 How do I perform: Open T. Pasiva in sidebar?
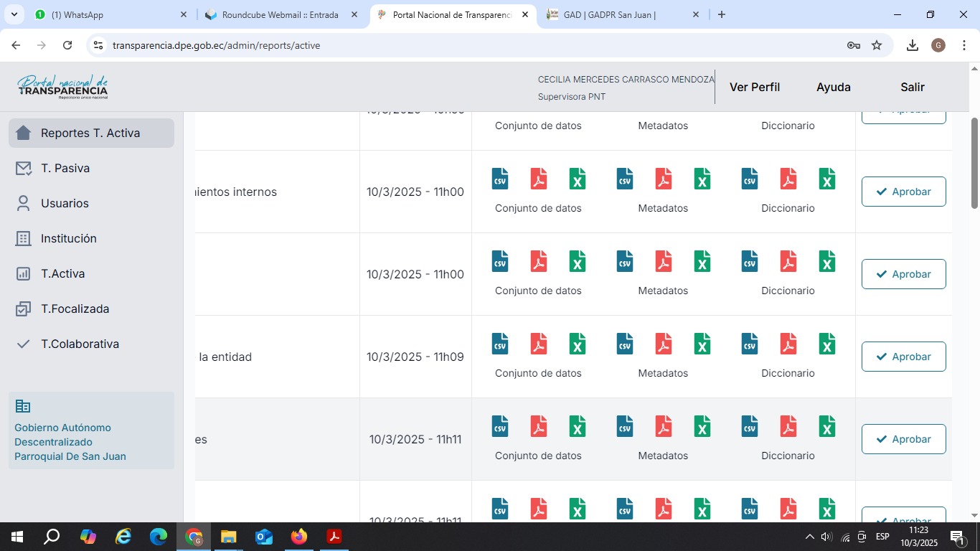coord(65,168)
